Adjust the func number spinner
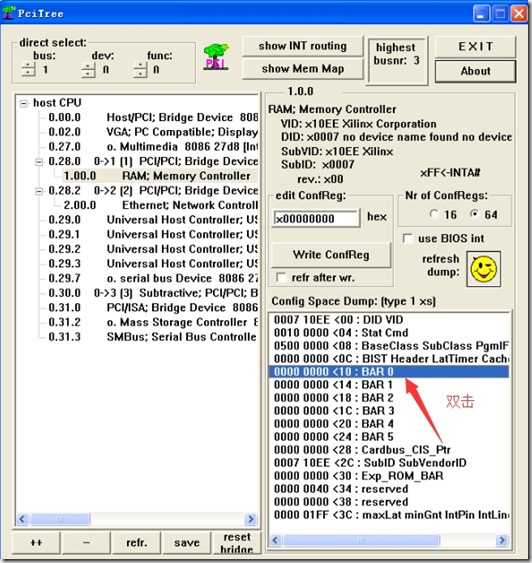 tap(140, 70)
